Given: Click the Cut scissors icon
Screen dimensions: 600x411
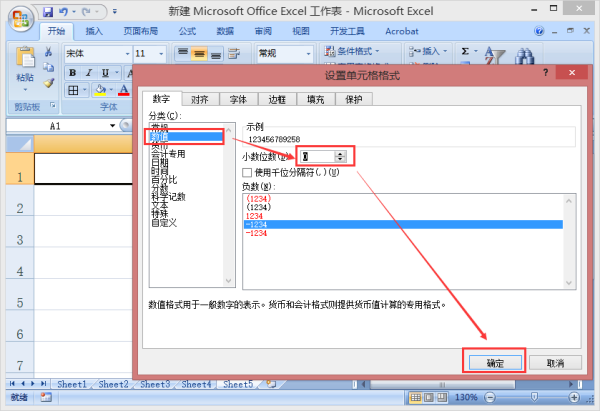Looking at the screenshot, I should (x=48, y=51).
